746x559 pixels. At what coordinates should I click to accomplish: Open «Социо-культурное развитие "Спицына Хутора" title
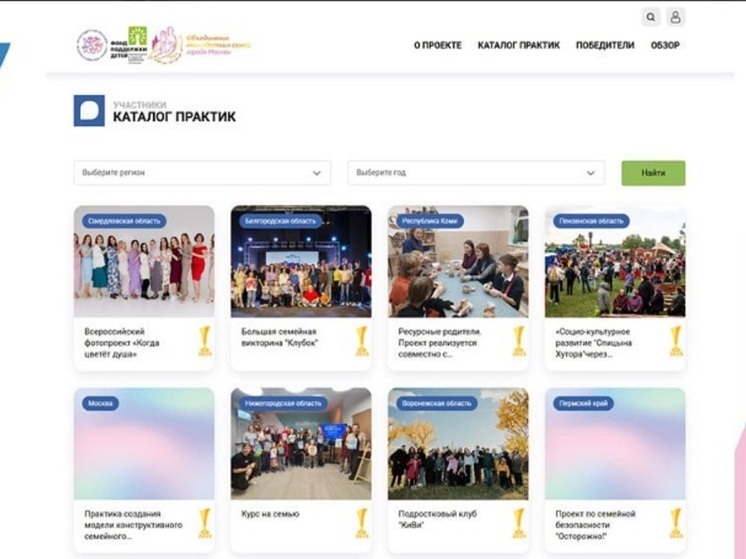point(594,343)
